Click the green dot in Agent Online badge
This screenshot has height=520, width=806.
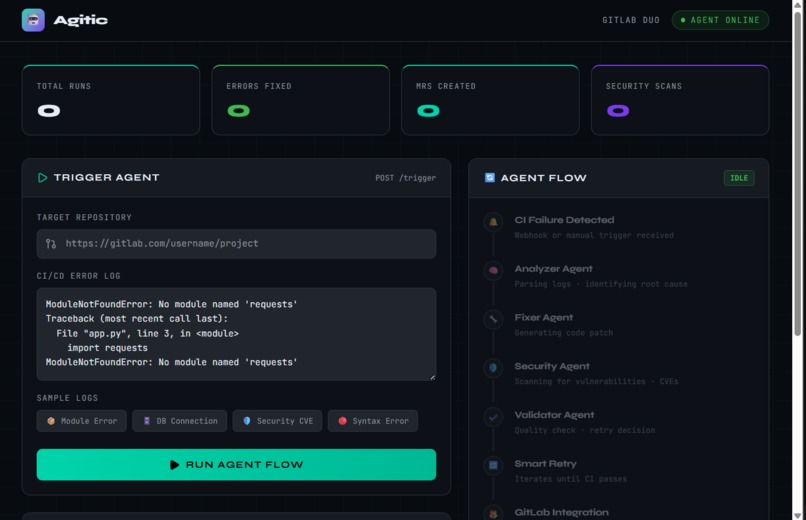click(683, 20)
